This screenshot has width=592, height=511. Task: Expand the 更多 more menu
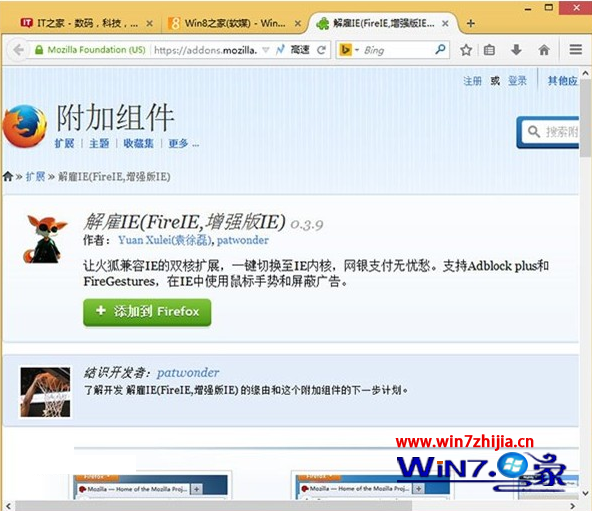click(x=183, y=144)
